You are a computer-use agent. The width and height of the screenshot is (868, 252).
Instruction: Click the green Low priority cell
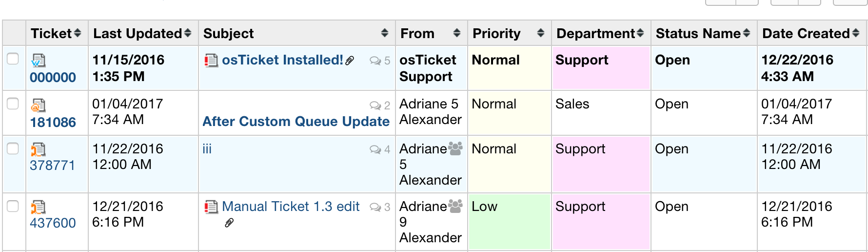coord(509,221)
